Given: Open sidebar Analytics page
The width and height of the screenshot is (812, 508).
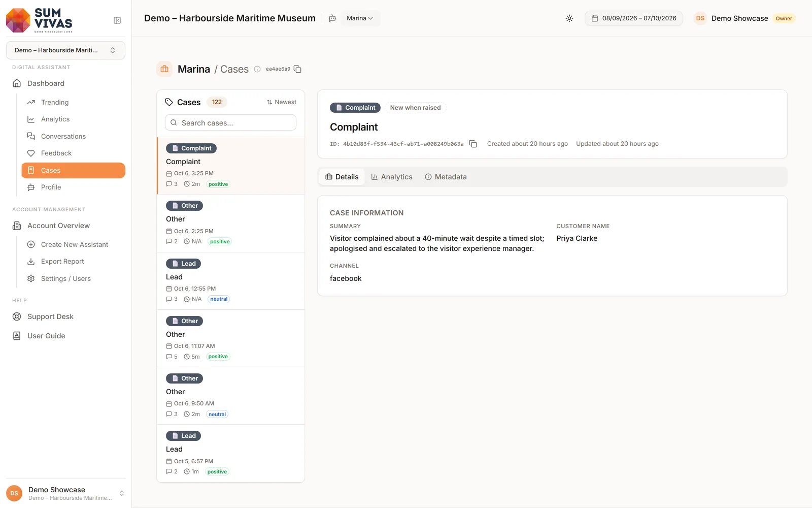Looking at the screenshot, I should click(73, 119).
